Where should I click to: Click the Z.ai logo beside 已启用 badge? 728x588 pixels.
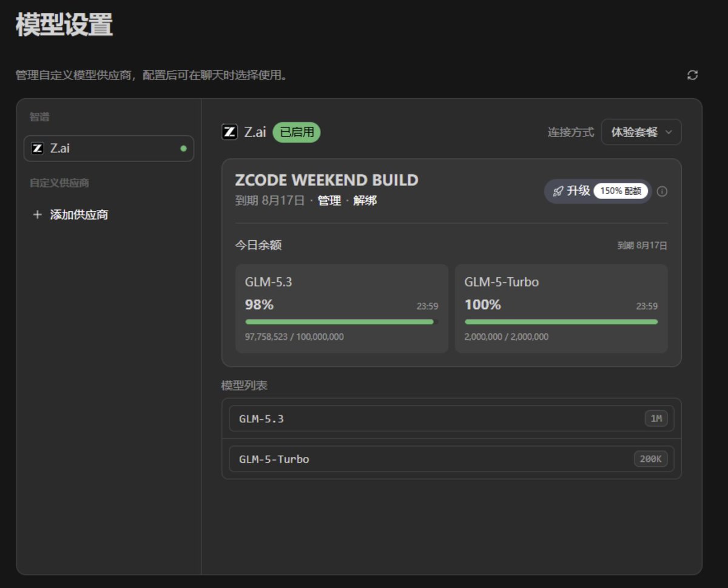[229, 132]
